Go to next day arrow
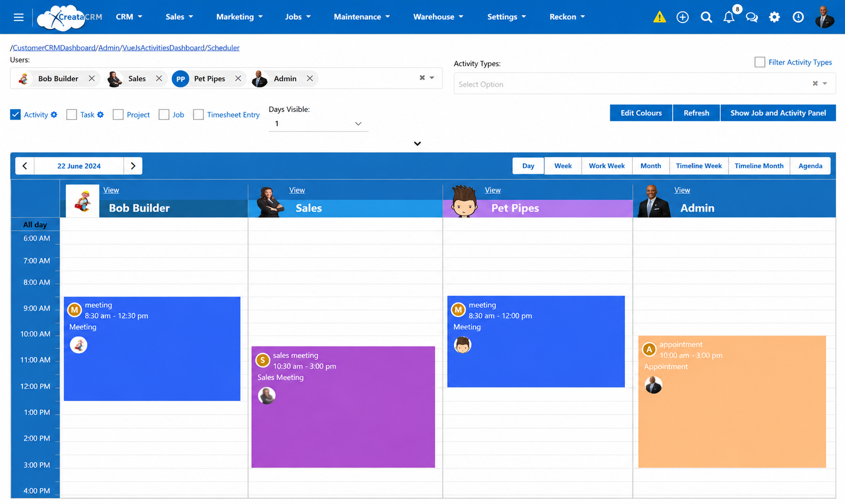This screenshot has height=504, width=845. [133, 166]
